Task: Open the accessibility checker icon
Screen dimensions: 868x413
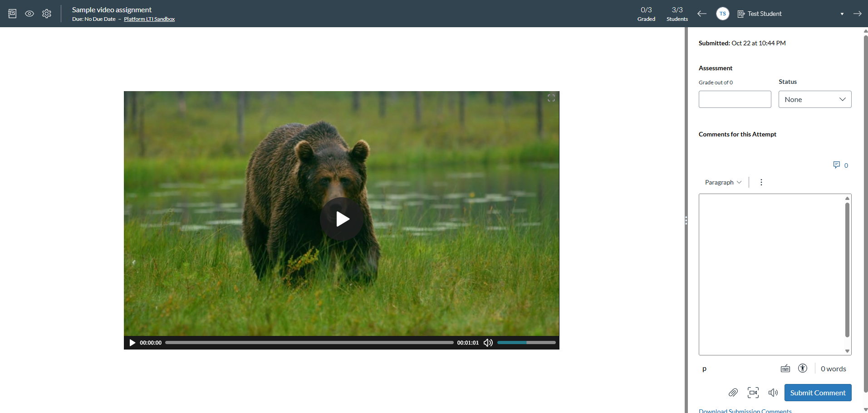Action: (803, 369)
